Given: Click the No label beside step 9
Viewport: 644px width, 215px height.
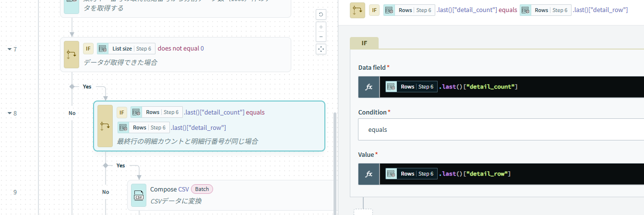Looking at the screenshot, I should (106, 192).
